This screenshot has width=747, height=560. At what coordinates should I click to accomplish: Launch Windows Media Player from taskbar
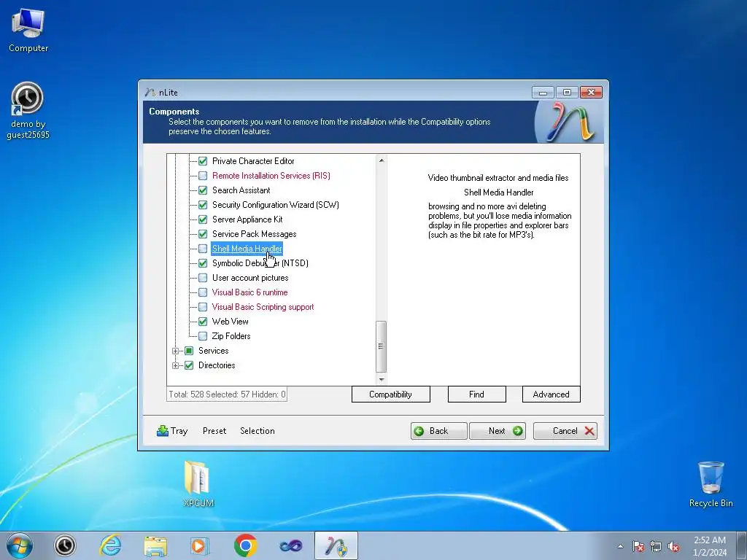click(200, 545)
